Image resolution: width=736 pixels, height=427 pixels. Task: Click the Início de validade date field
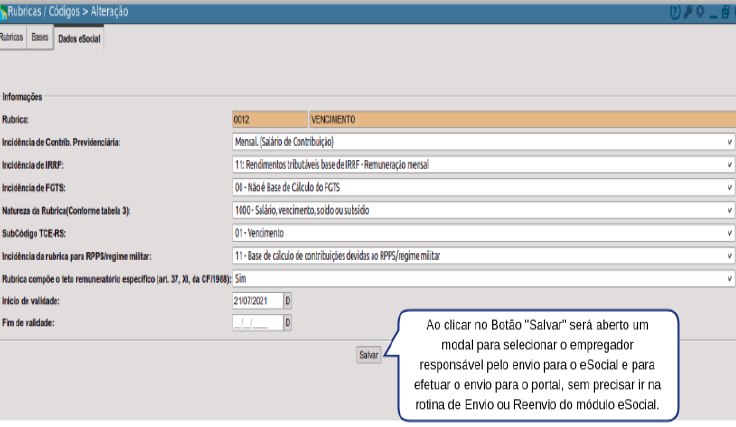(x=258, y=301)
